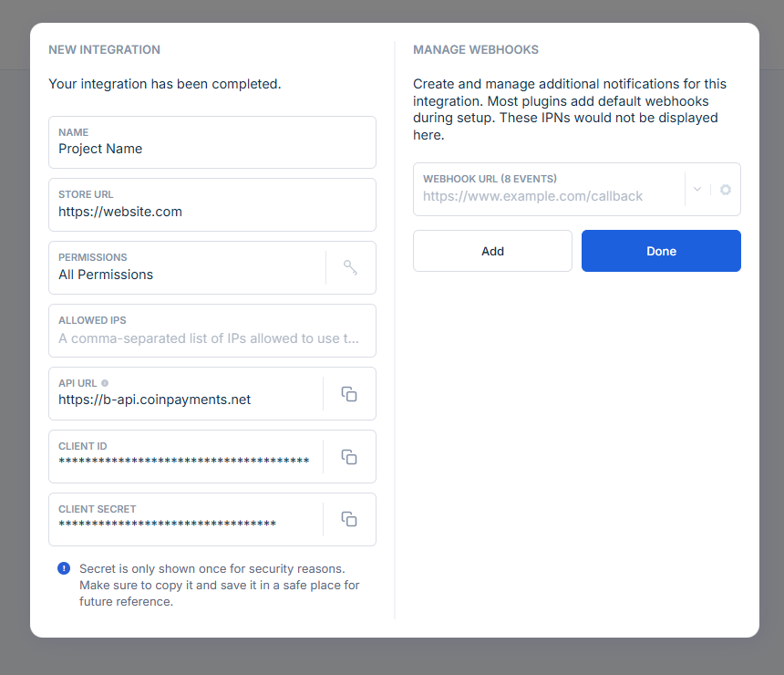Focus the Allowed IPs input field
This screenshot has height=675, width=784.
[x=211, y=337]
